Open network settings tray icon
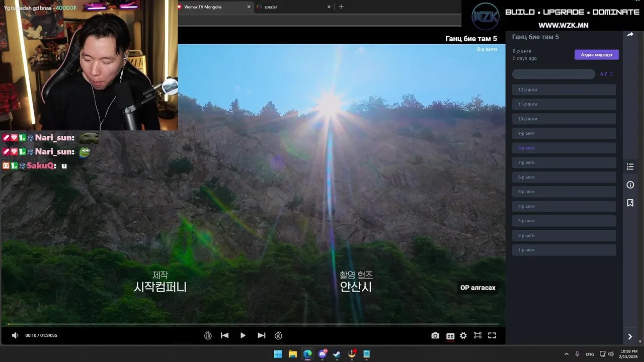The image size is (644, 362). (603, 354)
